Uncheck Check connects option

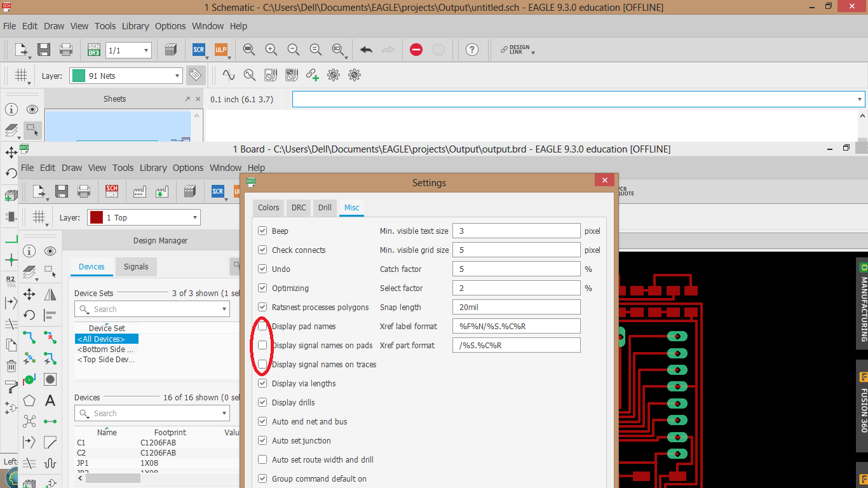pyautogui.click(x=262, y=250)
